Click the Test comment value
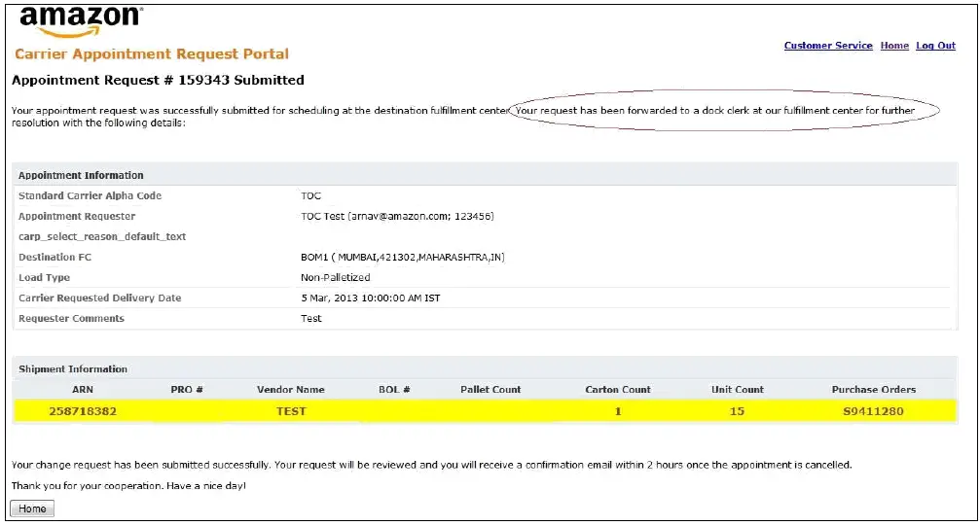This screenshot has width=980, height=526. (x=310, y=319)
